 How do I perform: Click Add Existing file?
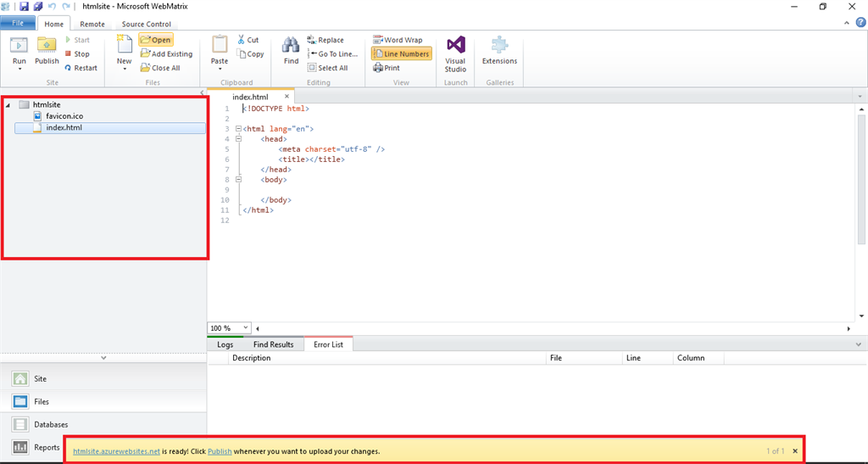[x=166, y=53]
